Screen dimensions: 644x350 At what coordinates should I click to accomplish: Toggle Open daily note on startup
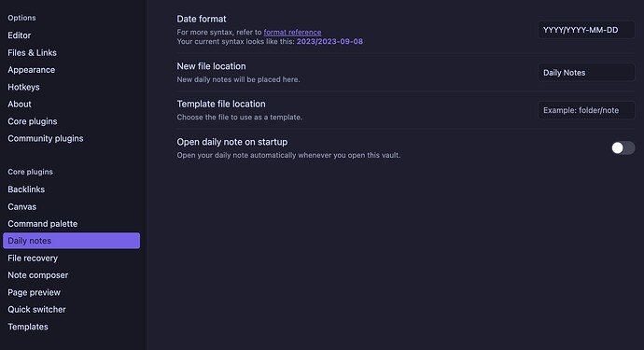[x=623, y=147]
